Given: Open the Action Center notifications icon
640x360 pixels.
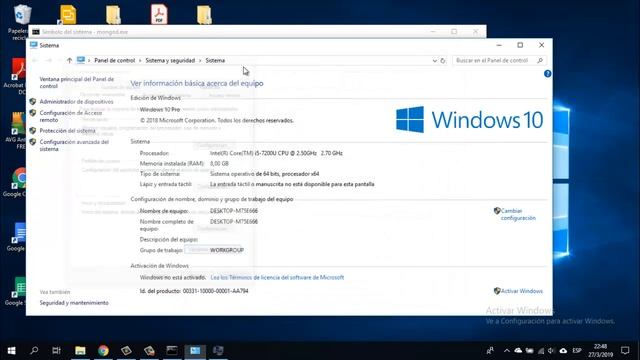Looking at the screenshot, I should click(625, 350).
